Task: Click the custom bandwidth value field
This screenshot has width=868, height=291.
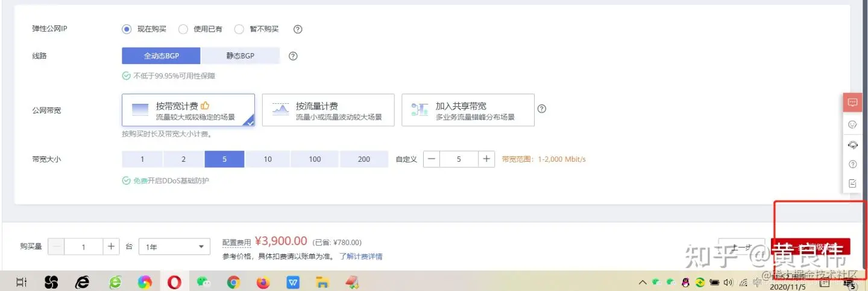Action: coord(459,159)
